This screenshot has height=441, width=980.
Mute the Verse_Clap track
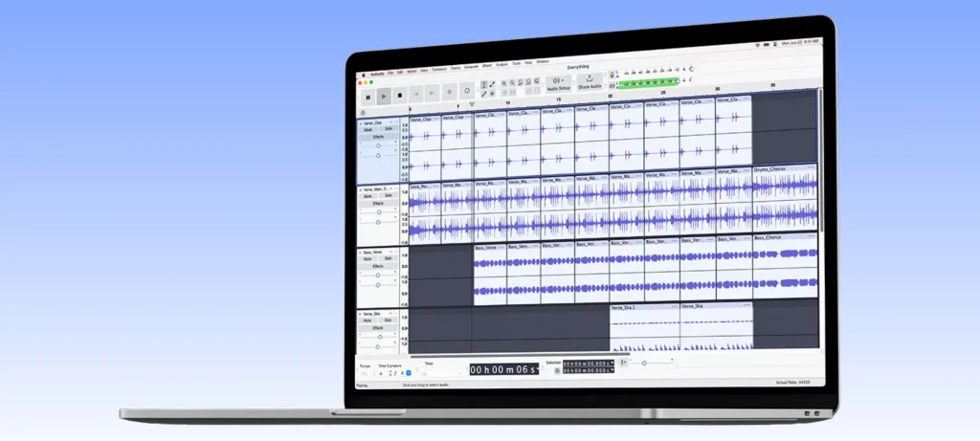(367, 130)
